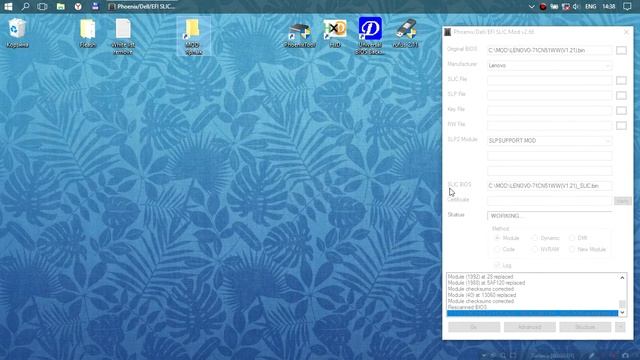Launch Universal BIOS Backup shortcut
The height and width of the screenshot is (360, 640).
pyautogui.click(x=370, y=36)
